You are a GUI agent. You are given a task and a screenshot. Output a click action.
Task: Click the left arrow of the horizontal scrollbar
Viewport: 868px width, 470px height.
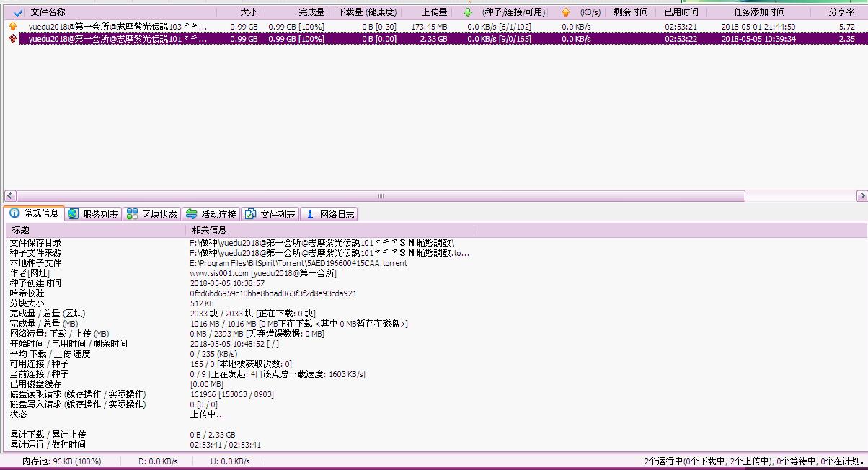(10, 196)
